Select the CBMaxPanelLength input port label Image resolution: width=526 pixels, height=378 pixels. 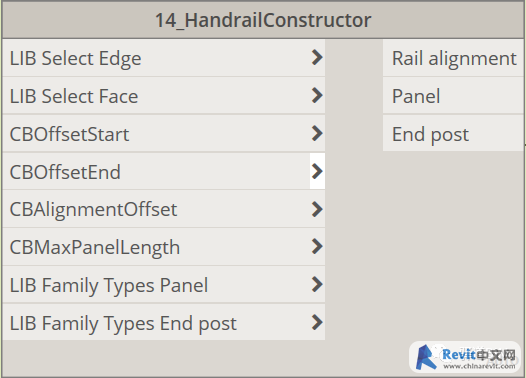coord(95,248)
